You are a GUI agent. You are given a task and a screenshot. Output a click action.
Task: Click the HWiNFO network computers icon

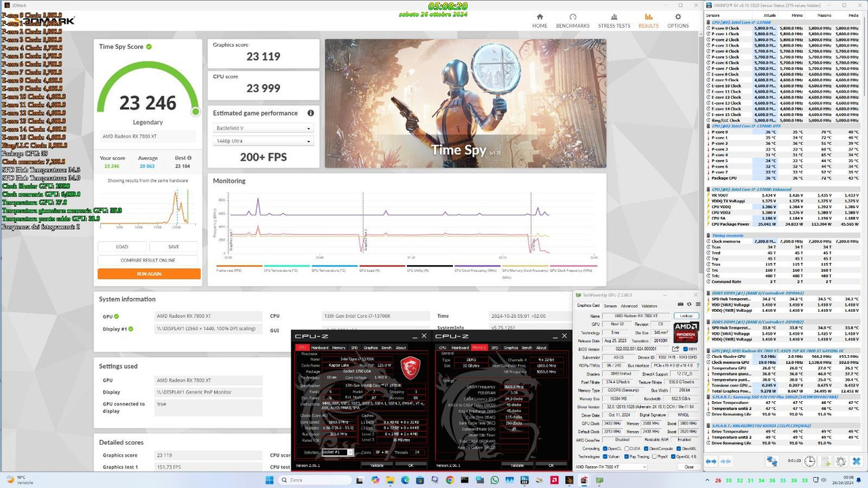point(772,461)
